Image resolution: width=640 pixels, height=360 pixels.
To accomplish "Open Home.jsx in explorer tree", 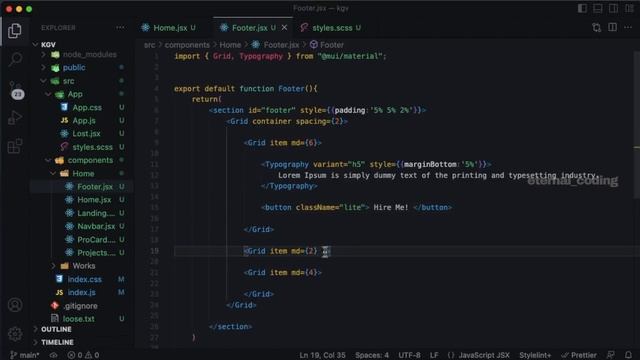I will 94,200.
